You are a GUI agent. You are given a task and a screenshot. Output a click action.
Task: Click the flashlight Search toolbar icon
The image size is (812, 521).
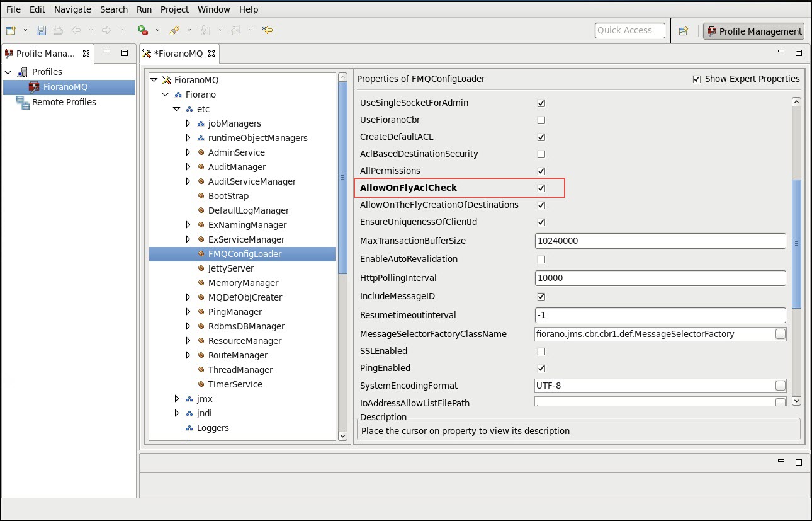[174, 30]
